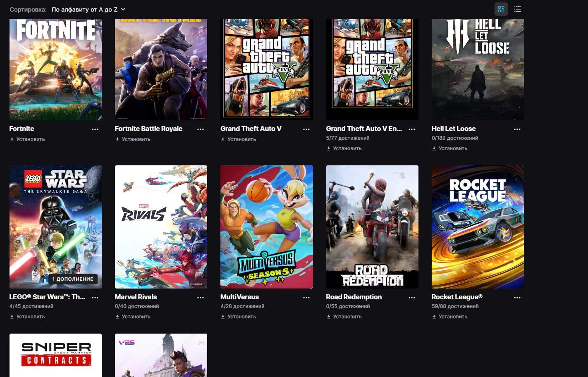Open more options for Fortnite Battle Royale
The height and width of the screenshot is (377, 588).
point(201,129)
